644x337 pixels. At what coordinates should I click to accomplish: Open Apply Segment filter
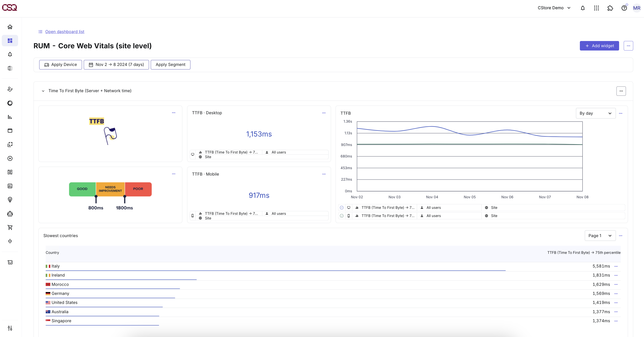(171, 65)
